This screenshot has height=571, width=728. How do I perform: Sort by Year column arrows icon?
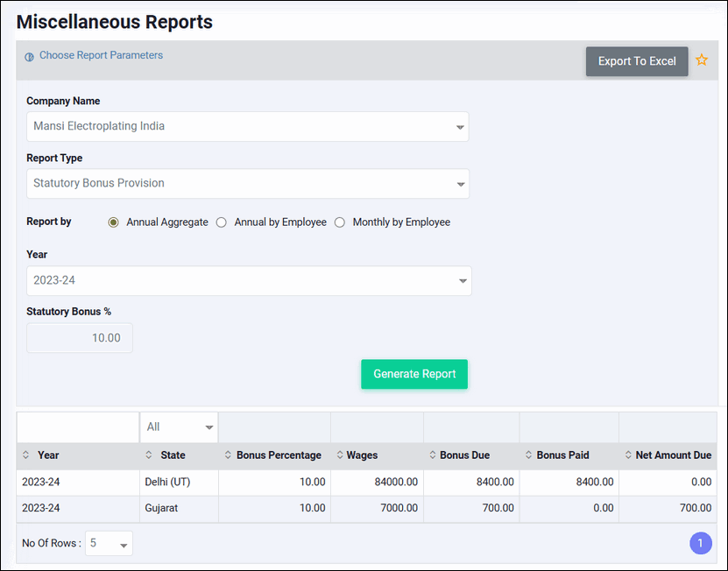25,455
